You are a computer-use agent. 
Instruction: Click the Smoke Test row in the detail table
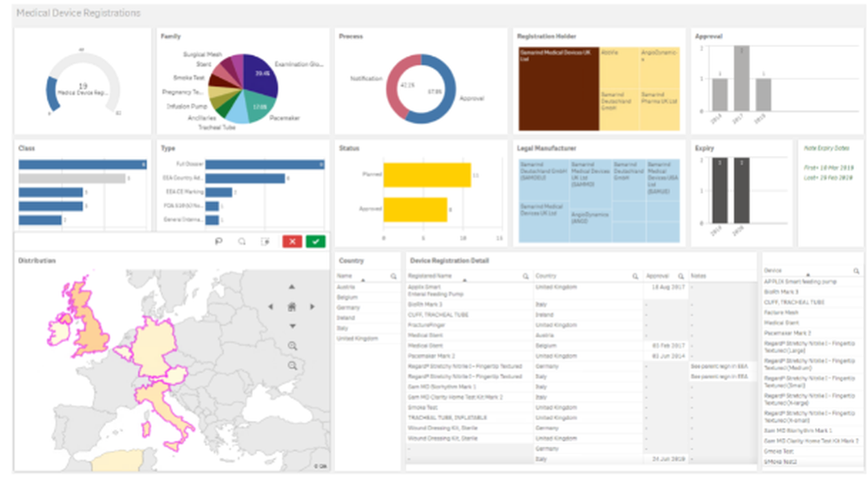582,407
